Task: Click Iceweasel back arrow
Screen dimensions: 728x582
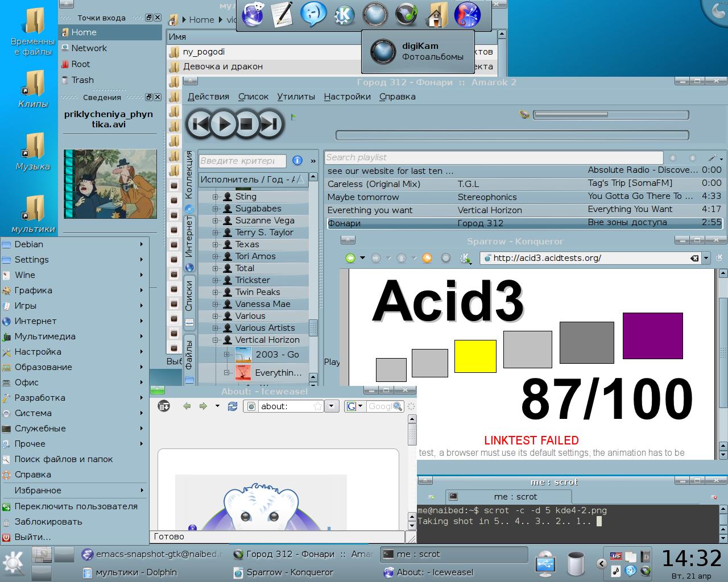Action: [187, 406]
